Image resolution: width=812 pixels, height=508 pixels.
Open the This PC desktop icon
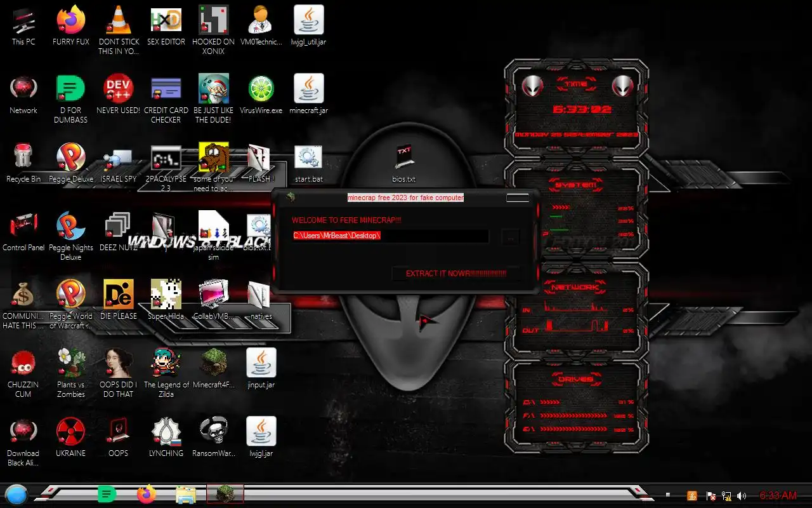pos(23,25)
